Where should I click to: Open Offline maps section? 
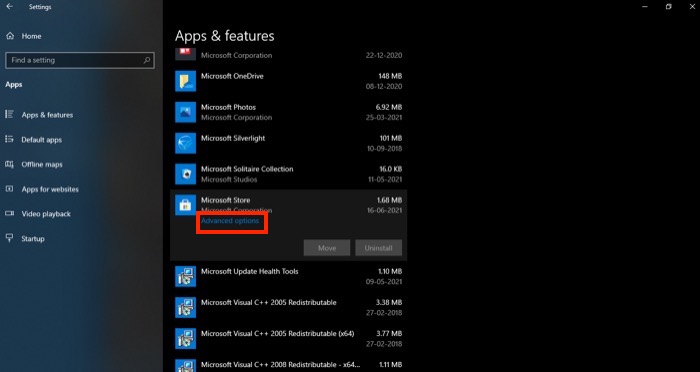[42, 164]
